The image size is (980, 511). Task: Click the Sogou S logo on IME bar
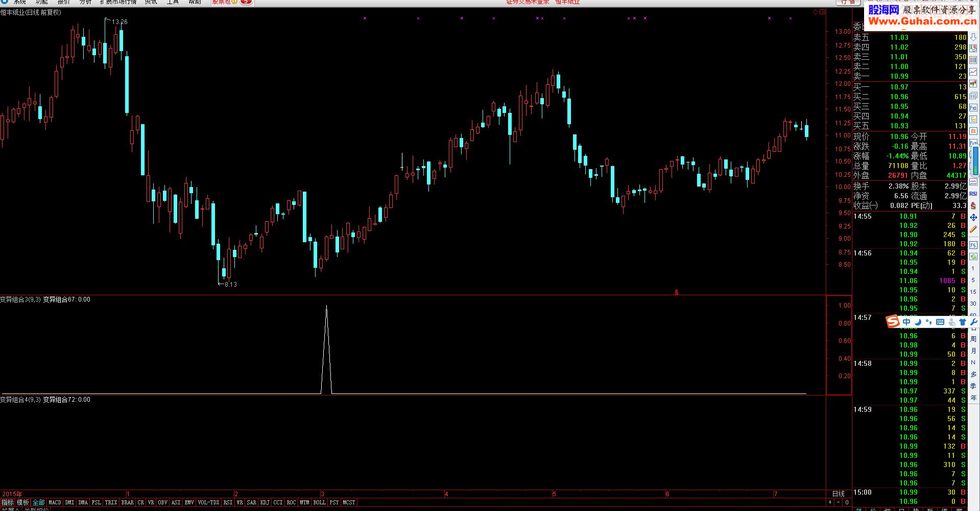(x=893, y=321)
